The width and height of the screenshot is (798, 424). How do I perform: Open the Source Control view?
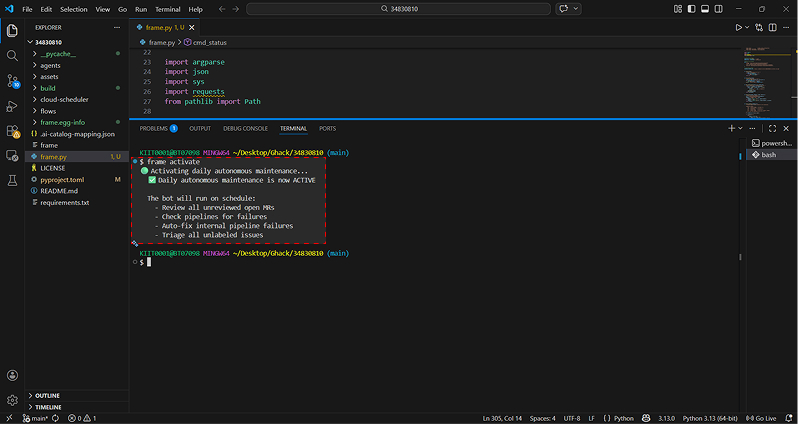tap(12, 80)
